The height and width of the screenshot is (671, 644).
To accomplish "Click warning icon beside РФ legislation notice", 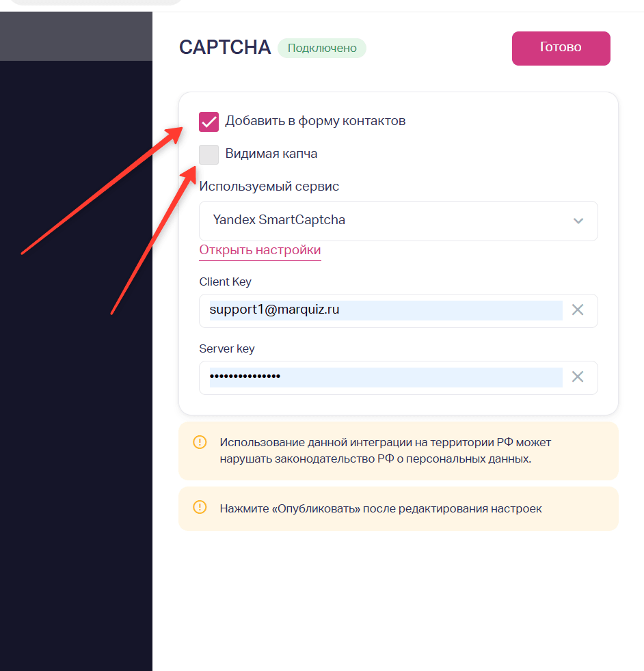I will (x=200, y=442).
